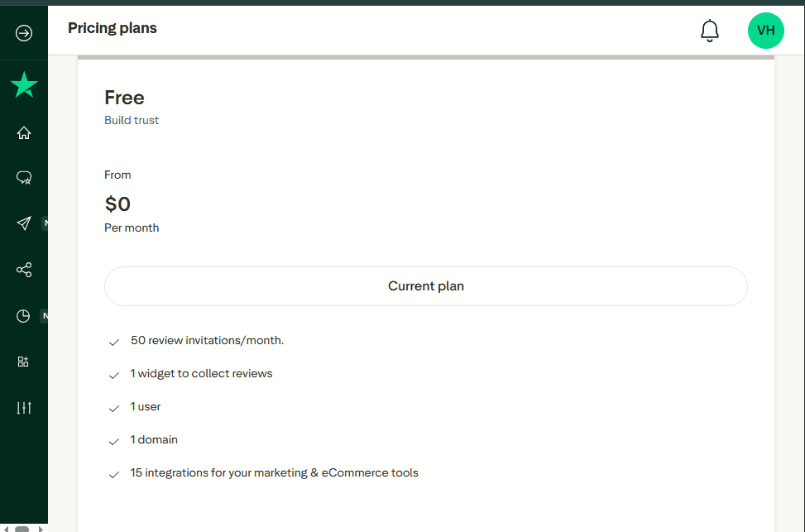Screen dimensions: 805x532
Task: Click the scrollbar right arrow at bottom
Action: tap(41, 529)
